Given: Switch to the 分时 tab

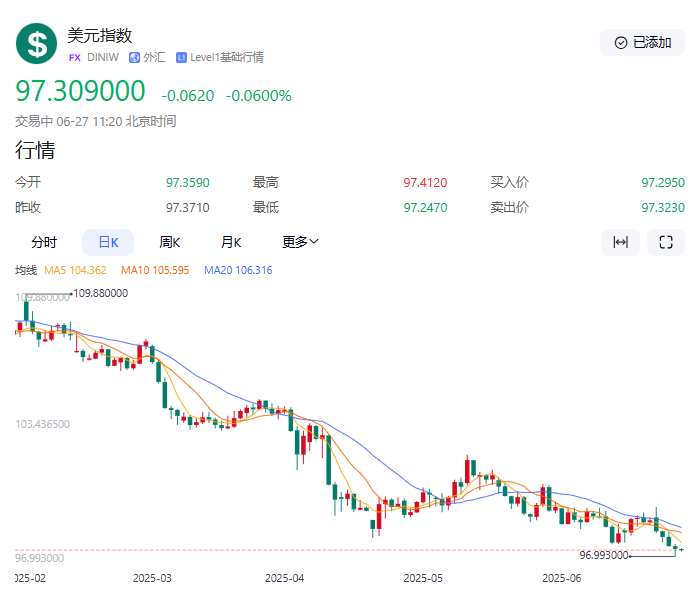Looking at the screenshot, I should (x=44, y=242).
